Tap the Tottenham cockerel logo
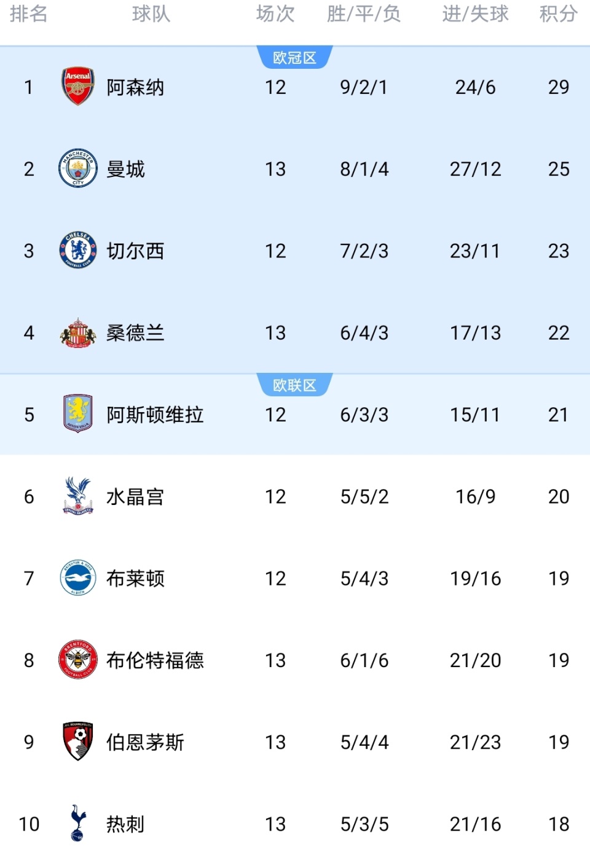The image size is (590, 868). pos(78,823)
